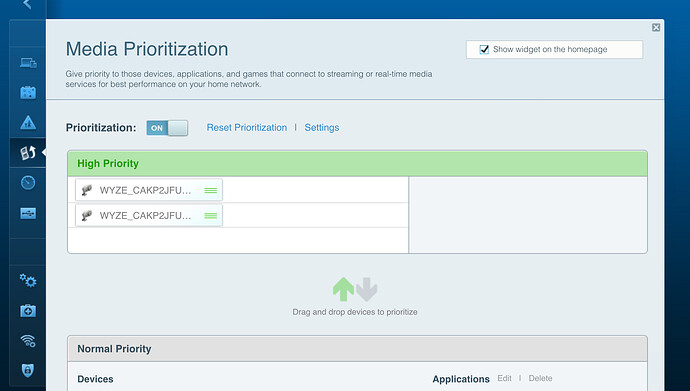Open the Device List sidebar icon
690x391 pixels.
click(28, 63)
